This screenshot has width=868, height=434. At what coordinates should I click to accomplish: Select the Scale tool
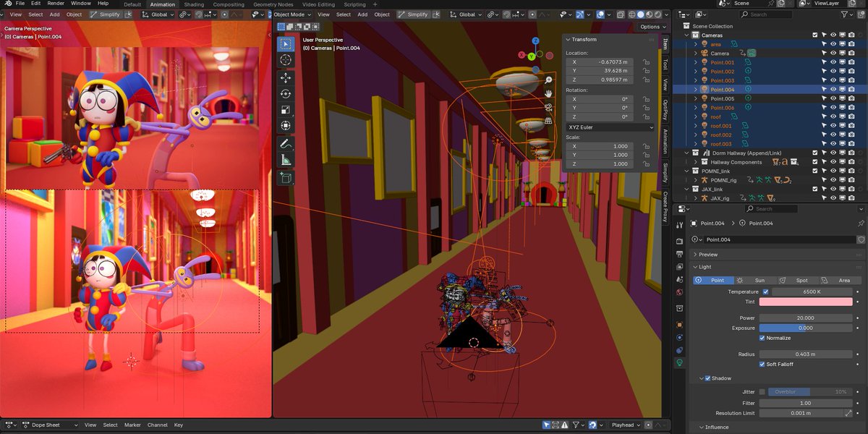pos(286,110)
